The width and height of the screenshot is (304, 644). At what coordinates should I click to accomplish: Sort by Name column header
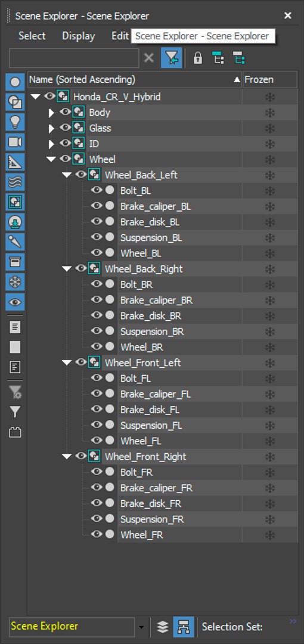(135, 79)
